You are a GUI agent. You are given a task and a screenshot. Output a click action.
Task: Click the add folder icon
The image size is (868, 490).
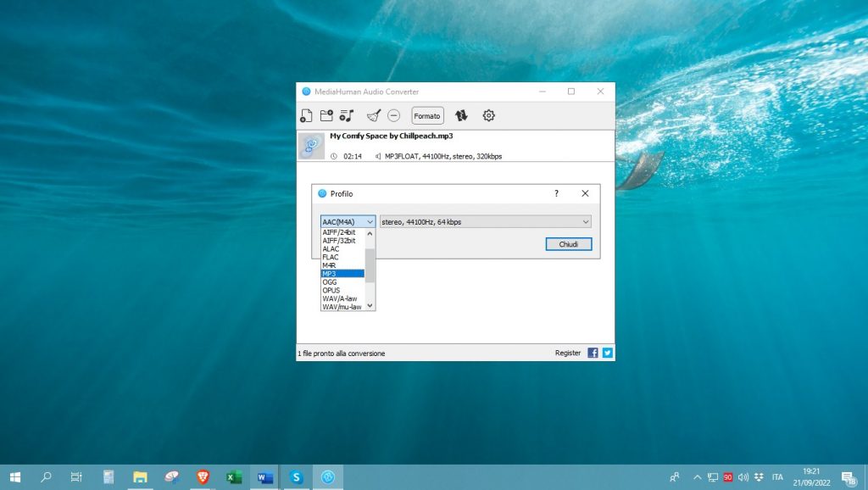click(326, 116)
